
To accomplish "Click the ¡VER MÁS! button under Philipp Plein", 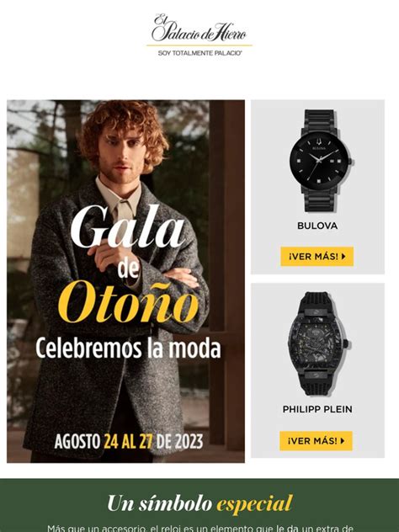I will click(x=316, y=441).
